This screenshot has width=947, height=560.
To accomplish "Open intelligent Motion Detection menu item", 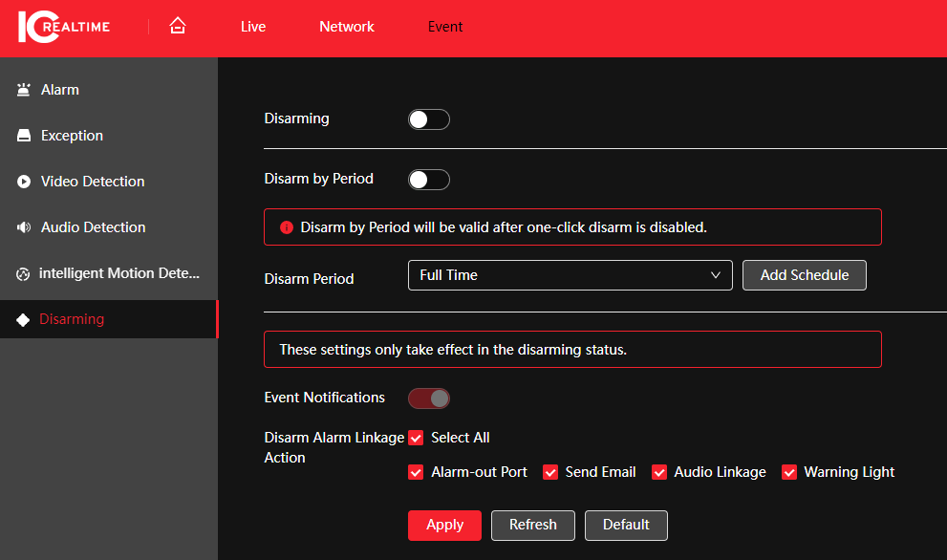I will tap(109, 273).
